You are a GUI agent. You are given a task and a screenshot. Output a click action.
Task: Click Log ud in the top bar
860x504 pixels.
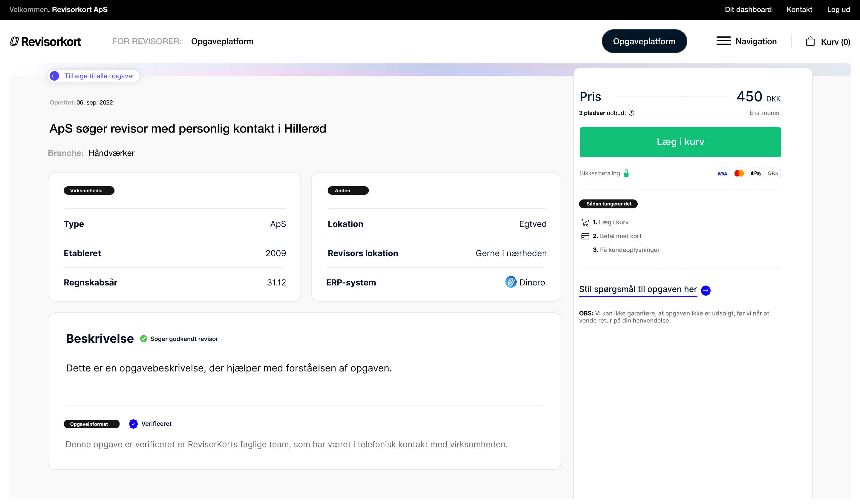pos(838,10)
